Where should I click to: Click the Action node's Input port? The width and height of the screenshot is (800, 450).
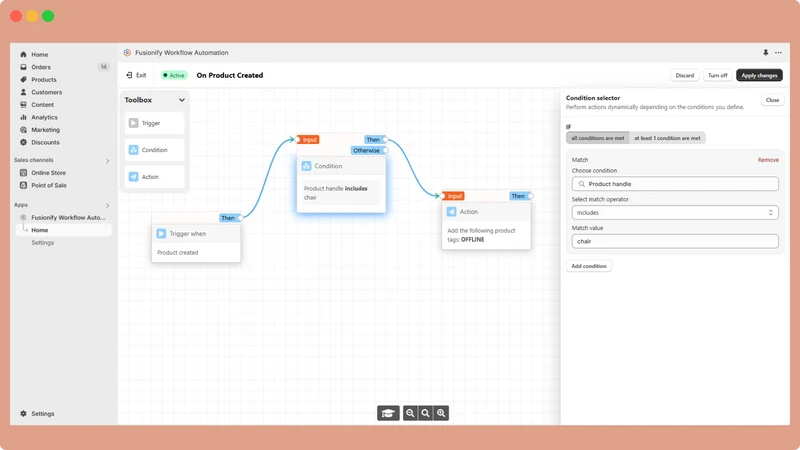click(453, 196)
